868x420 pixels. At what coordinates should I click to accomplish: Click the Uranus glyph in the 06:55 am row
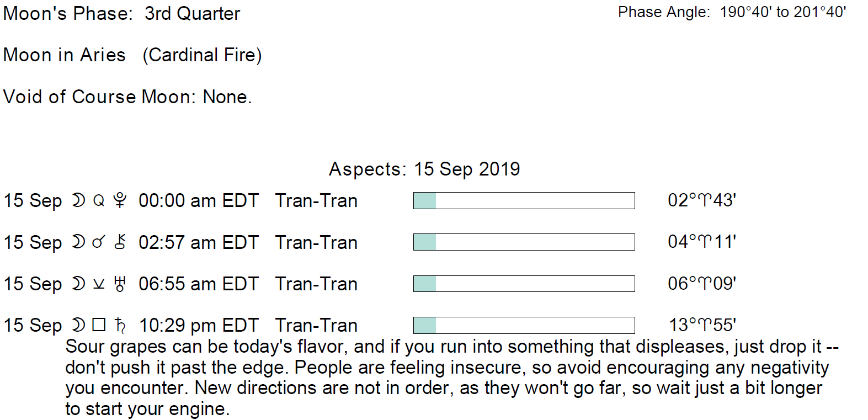120,284
